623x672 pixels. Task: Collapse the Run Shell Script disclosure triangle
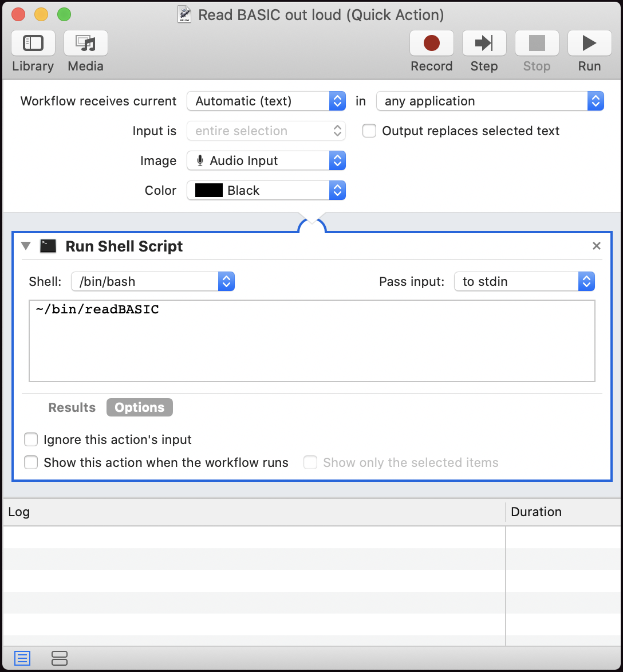click(x=26, y=246)
